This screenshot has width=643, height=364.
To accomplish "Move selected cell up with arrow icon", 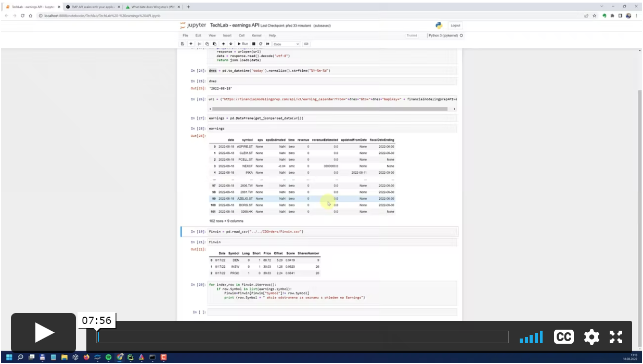I will click(x=223, y=44).
